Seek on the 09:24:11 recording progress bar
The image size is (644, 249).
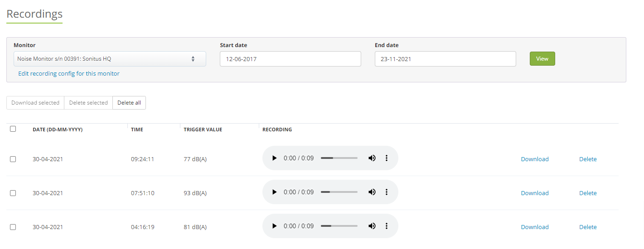[339, 158]
